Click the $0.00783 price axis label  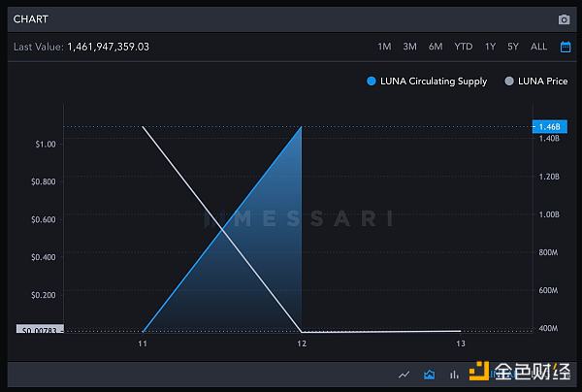[39, 331]
